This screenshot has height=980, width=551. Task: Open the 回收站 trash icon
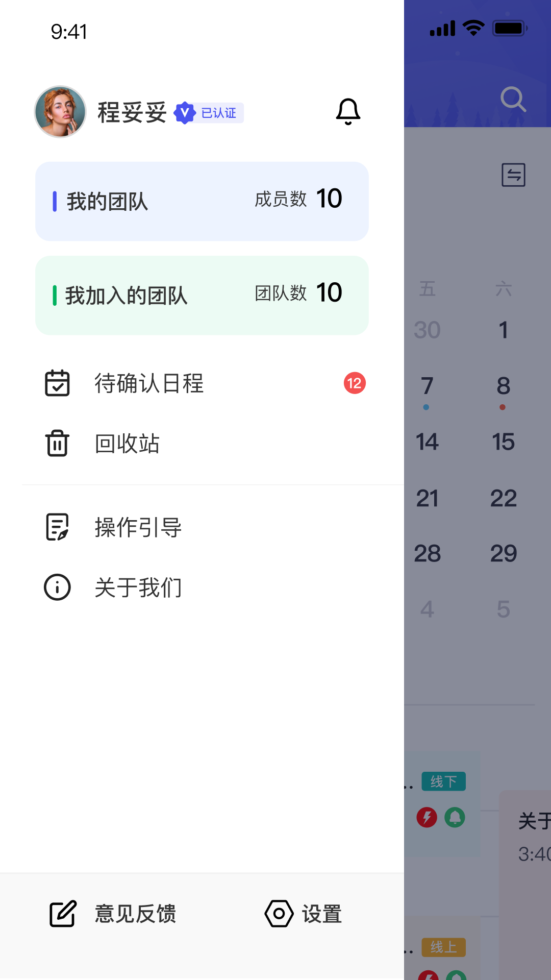click(x=57, y=444)
